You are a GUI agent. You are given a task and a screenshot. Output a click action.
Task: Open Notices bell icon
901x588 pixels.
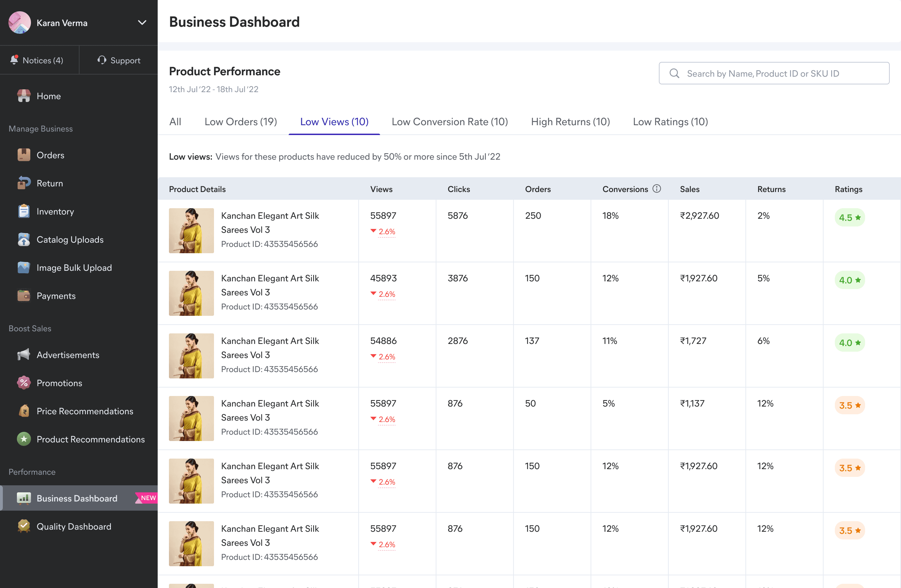[14, 60]
